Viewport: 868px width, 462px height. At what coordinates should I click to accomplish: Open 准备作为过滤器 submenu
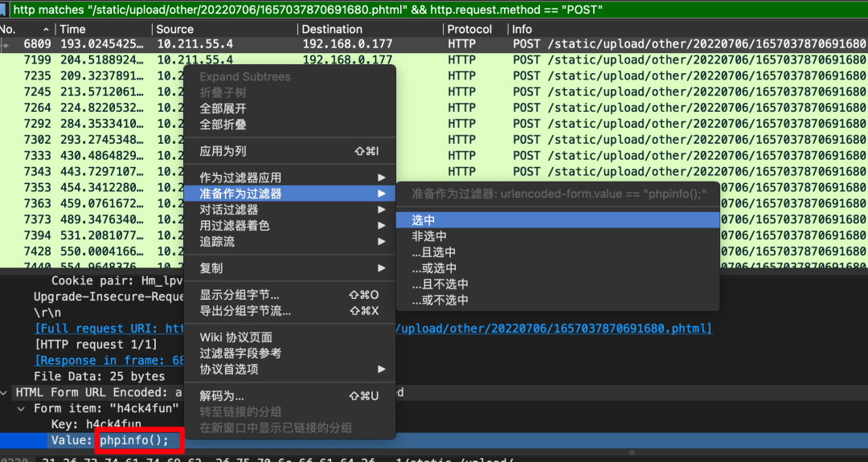pos(290,194)
